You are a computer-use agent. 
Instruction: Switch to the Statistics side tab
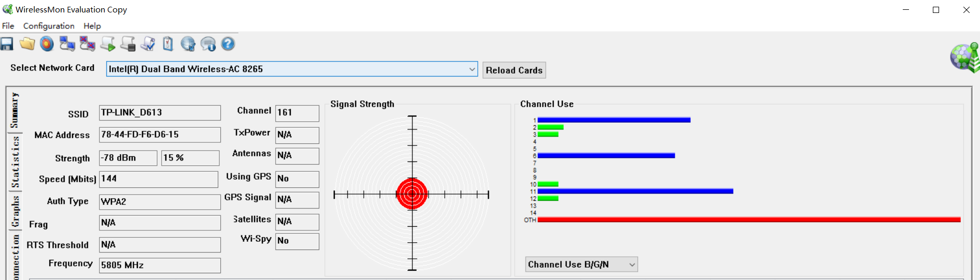(x=15, y=162)
